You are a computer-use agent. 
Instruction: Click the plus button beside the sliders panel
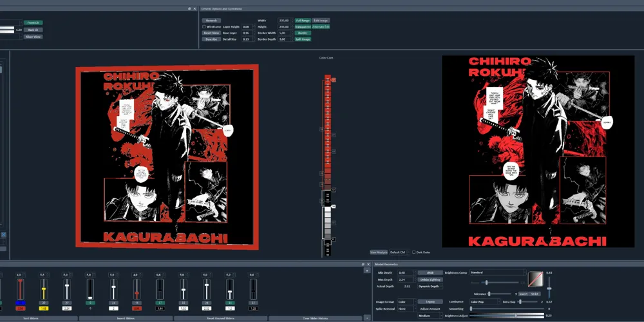click(x=367, y=270)
